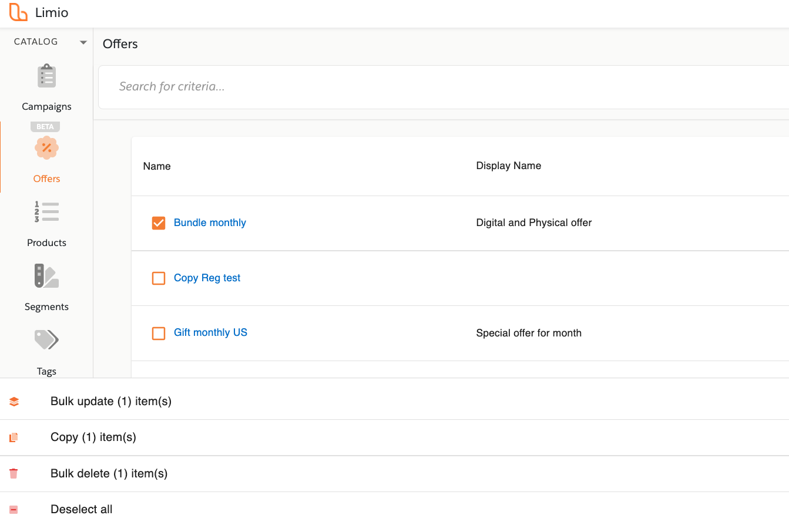
Task: Uncheck the Bundle monthly checkbox
Action: pyautogui.click(x=159, y=223)
